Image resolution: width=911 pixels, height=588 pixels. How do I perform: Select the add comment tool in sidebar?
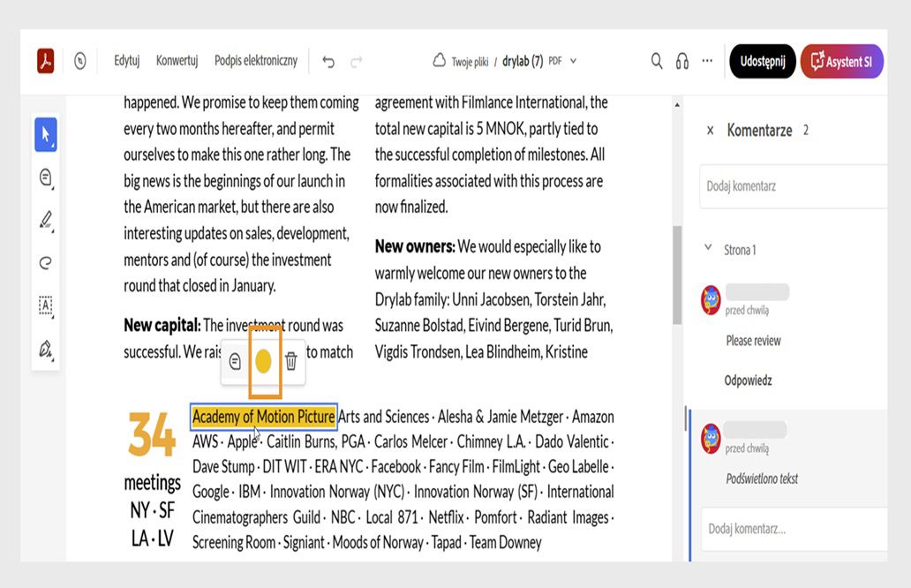coord(46,177)
